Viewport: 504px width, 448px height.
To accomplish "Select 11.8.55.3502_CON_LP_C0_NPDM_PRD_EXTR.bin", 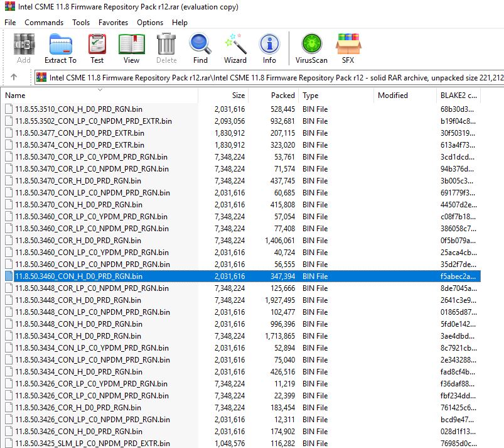I will click(94, 121).
